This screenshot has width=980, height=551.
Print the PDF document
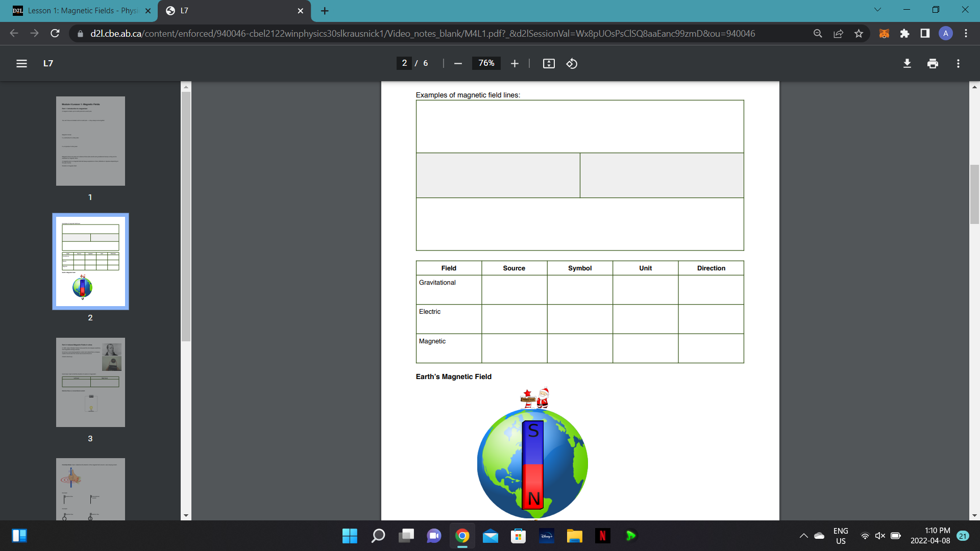pos(933,63)
